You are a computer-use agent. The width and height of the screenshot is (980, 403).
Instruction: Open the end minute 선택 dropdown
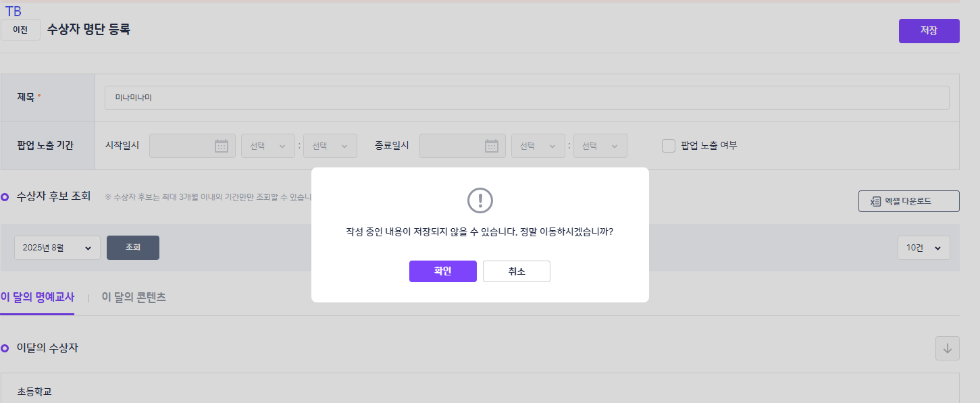[x=600, y=146]
